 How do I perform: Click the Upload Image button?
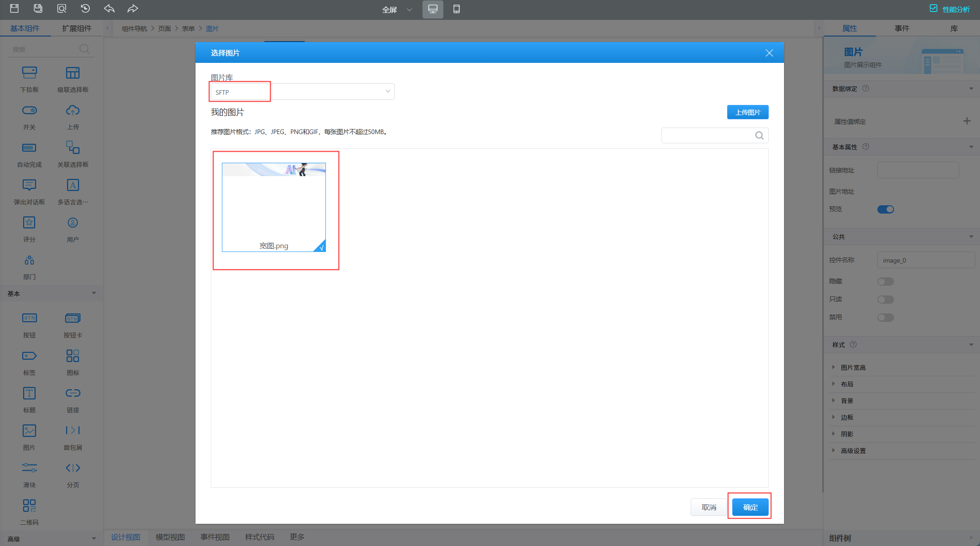[747, 112]
